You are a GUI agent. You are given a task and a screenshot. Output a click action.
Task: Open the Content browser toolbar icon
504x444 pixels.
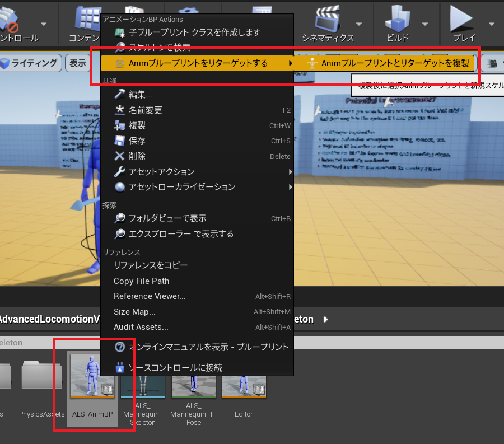pos(87,18)
